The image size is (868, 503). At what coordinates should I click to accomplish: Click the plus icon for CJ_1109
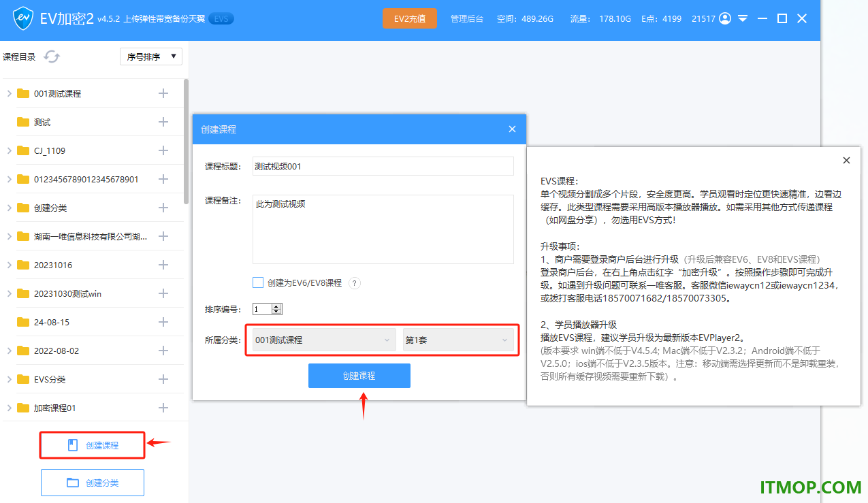coord(163,150)
